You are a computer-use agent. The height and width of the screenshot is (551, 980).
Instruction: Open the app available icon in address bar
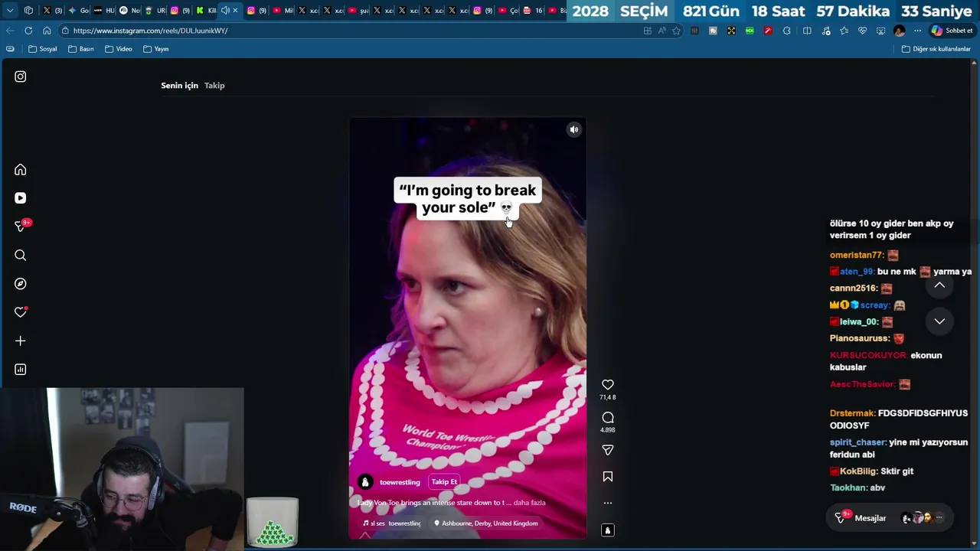coord(648,31)
